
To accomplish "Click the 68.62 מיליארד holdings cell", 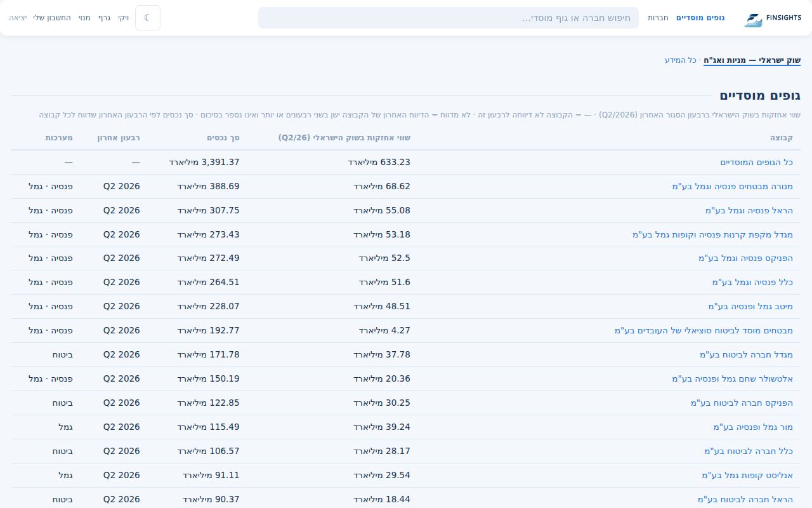I will click(382, 187).
